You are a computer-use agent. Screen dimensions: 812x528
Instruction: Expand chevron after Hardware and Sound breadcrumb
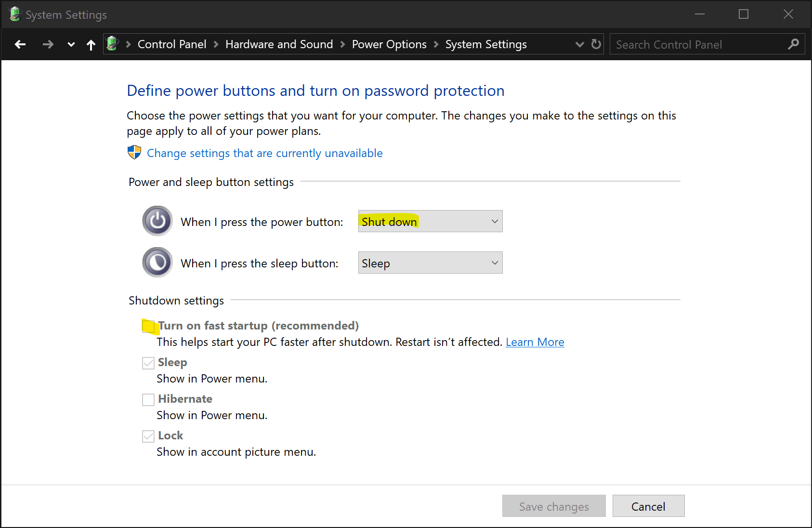[343, 45]
